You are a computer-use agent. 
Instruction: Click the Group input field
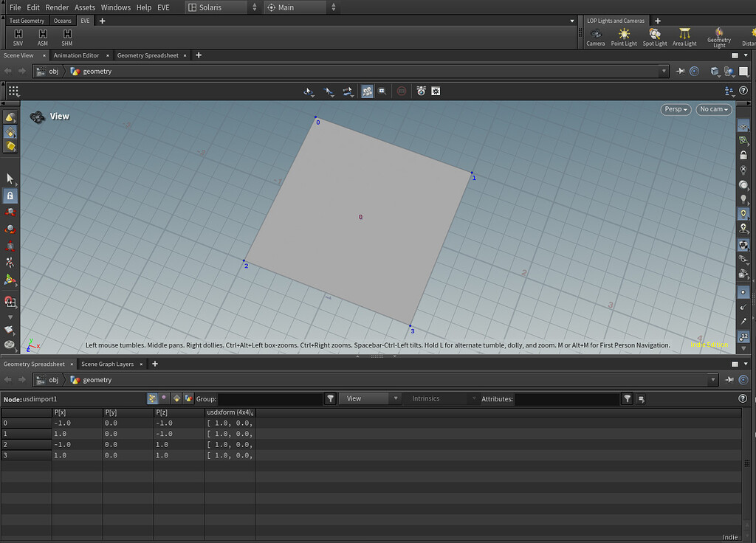(270, 398)
